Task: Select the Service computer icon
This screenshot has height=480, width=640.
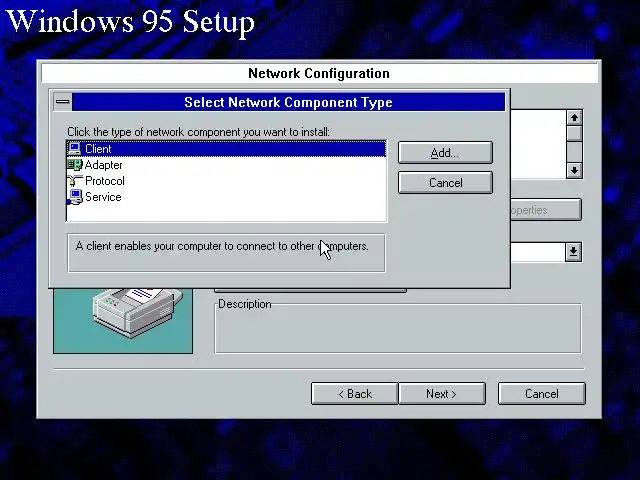Action: [x=74, y=197]
